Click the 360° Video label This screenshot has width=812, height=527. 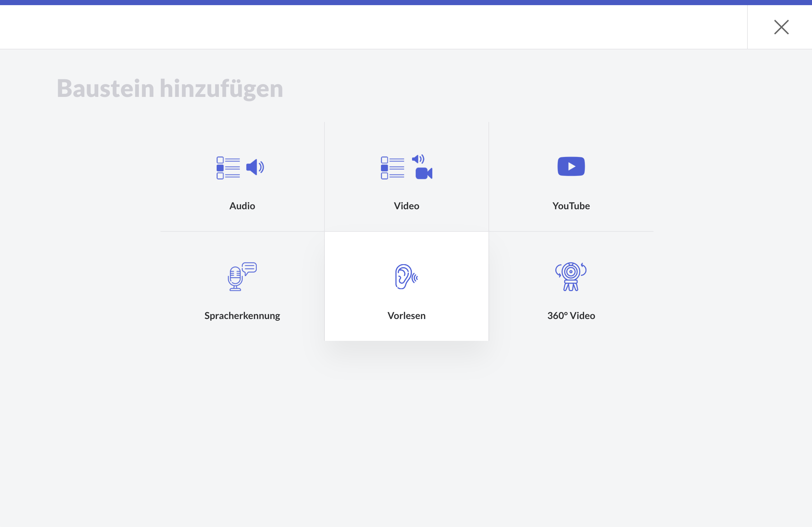[x=571, y=315]
